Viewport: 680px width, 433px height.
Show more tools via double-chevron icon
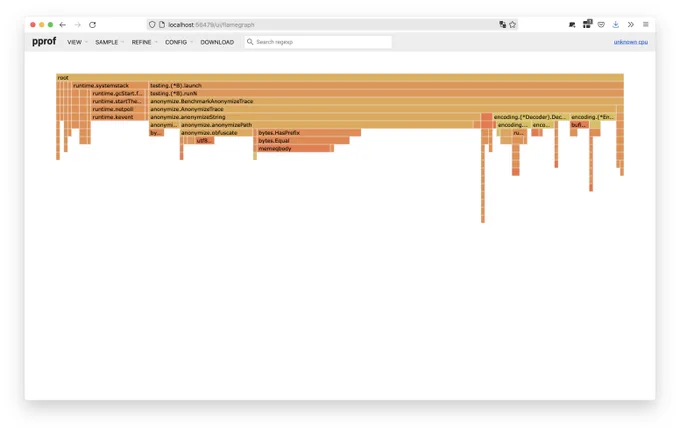(x=631, y=25)
